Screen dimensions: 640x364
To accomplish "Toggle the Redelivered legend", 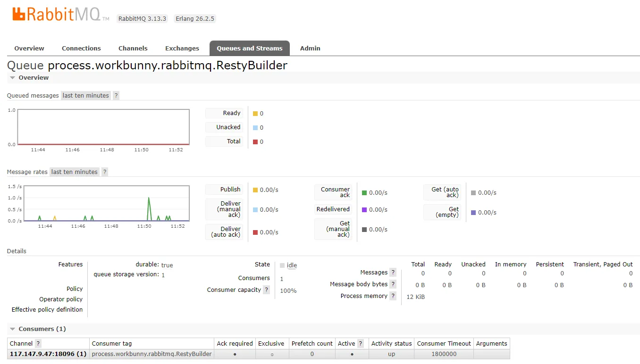I will [333, 209].
